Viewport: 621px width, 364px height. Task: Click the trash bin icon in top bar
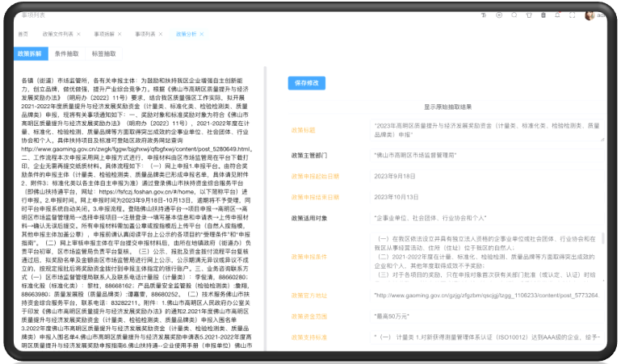[x=543, y=15]
